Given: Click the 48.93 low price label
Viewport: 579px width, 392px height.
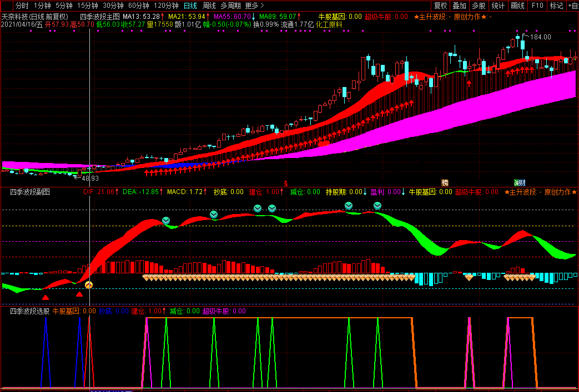Looking at the screenshot, I should click(x=89, y=178).
